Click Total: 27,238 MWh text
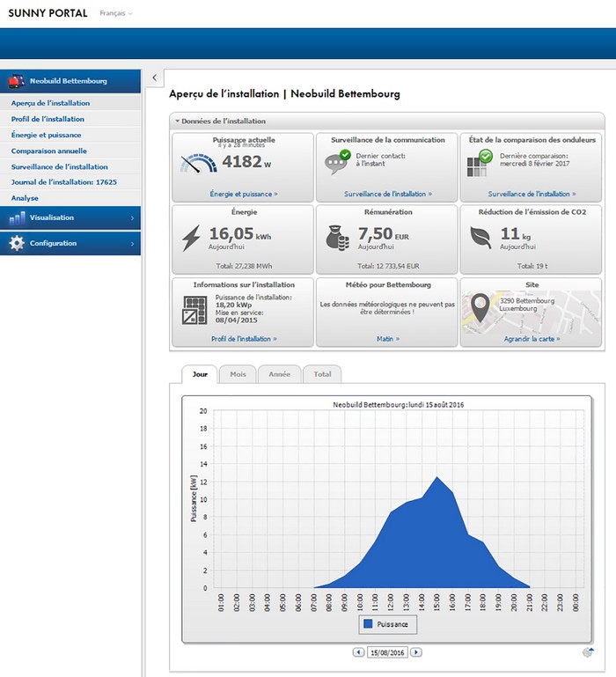616x677 pixels. [244, 267]
